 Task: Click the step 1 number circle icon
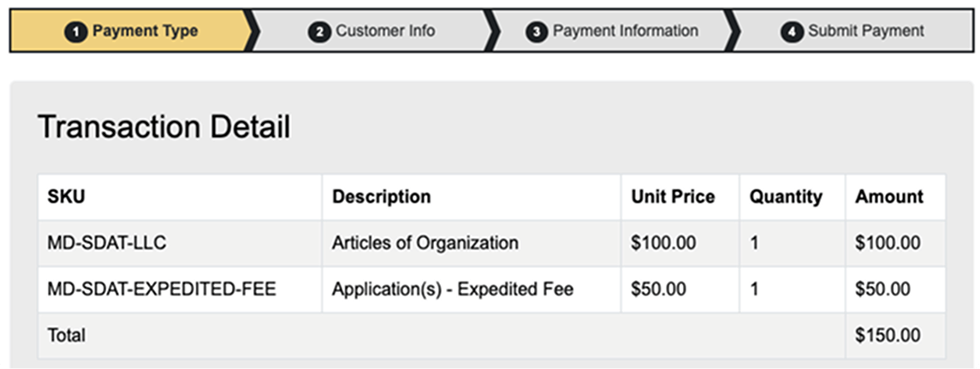[x=75, y=32]
